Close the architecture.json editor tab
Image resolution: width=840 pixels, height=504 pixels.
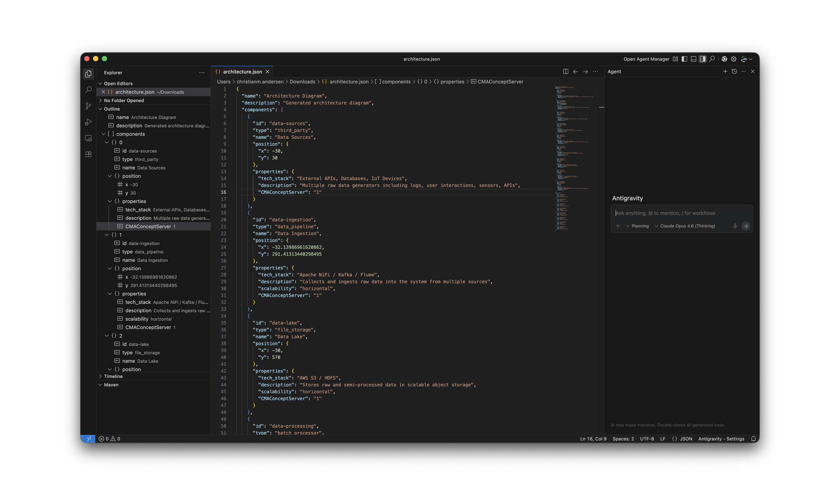(267, 72)
